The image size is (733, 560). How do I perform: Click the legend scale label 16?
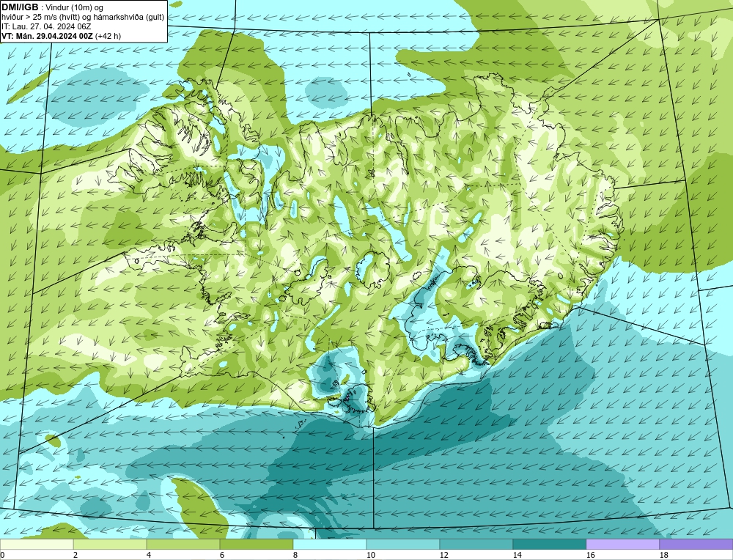[x=590, y=555]
